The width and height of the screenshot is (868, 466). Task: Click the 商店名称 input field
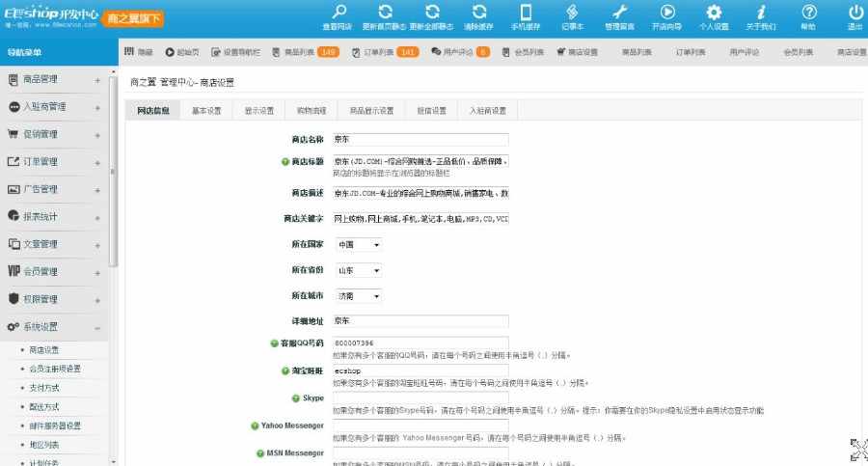420,139
